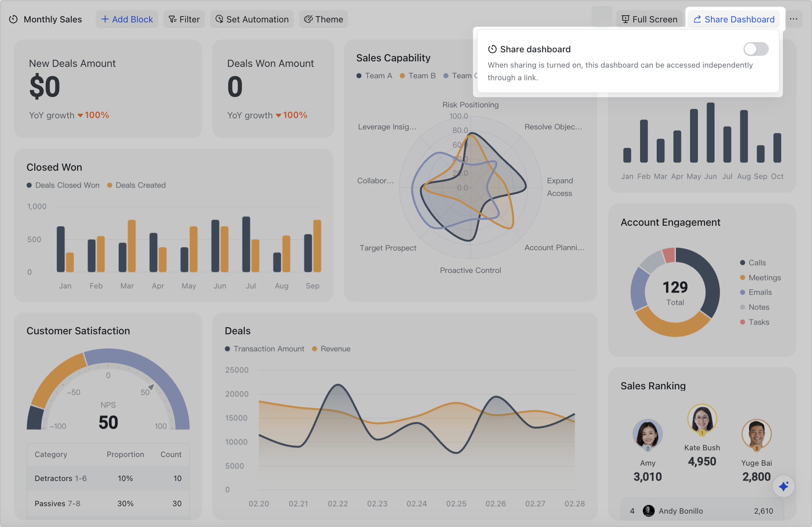Image resolution: width=812 pixels, height=527 pixels.
Task: Select the Add Block plus icon
Action: click(105, 19)
